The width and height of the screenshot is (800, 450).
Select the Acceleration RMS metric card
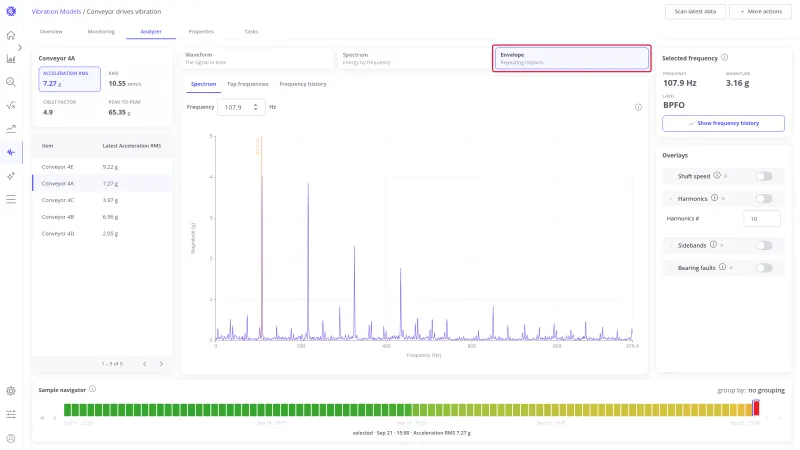tap(69, 79)
